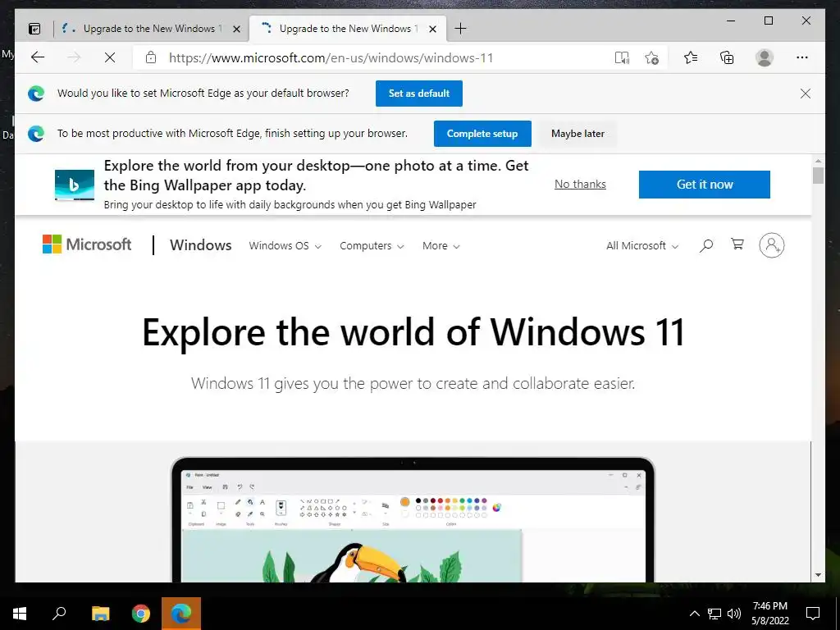
Task: Show hidden system tray icons
Action: (x=694, y=614)
